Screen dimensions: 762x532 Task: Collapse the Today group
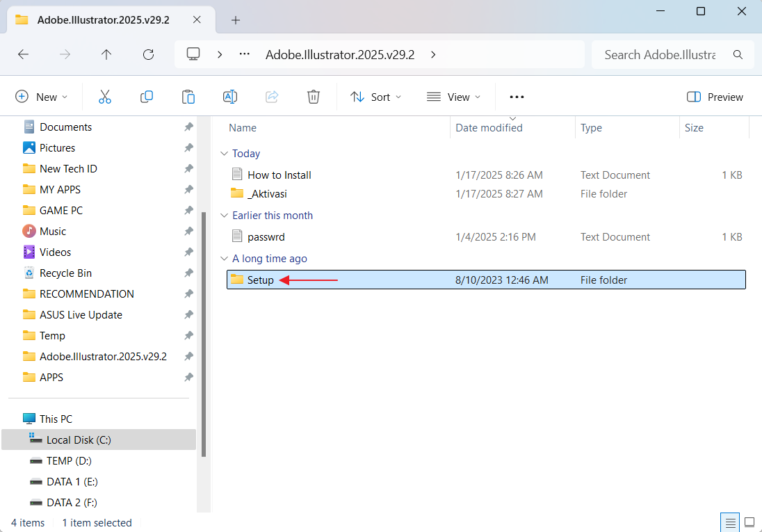(x=224, y=154)
